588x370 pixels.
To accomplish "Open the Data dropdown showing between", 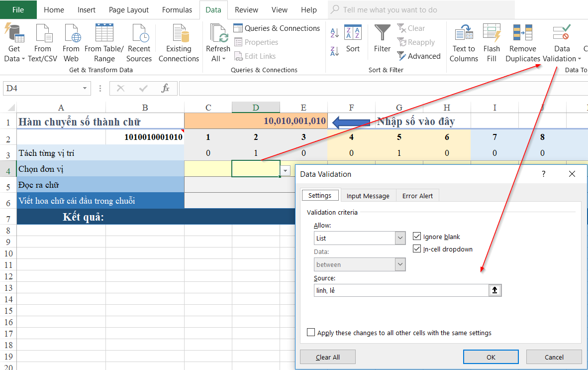I will coord(400,264).
